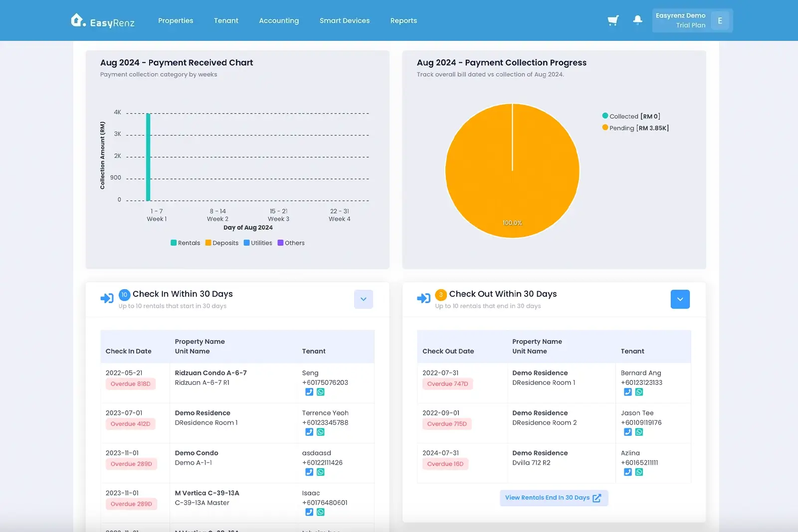Image resolution: width=798 pixels, height=532 pixels.
Task: Go to the Accounting menu
Action: tap(279, 20)
